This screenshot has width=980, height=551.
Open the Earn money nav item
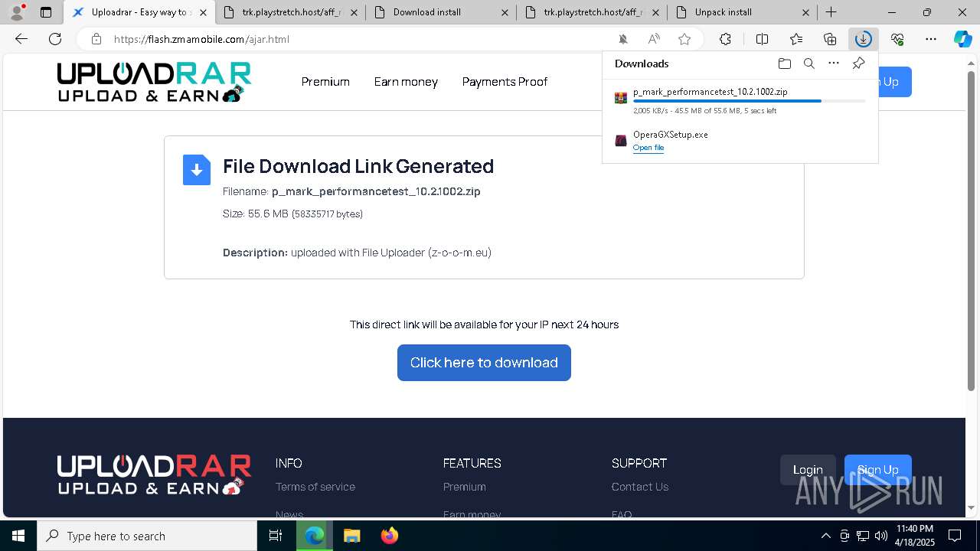tap(406, 82)
